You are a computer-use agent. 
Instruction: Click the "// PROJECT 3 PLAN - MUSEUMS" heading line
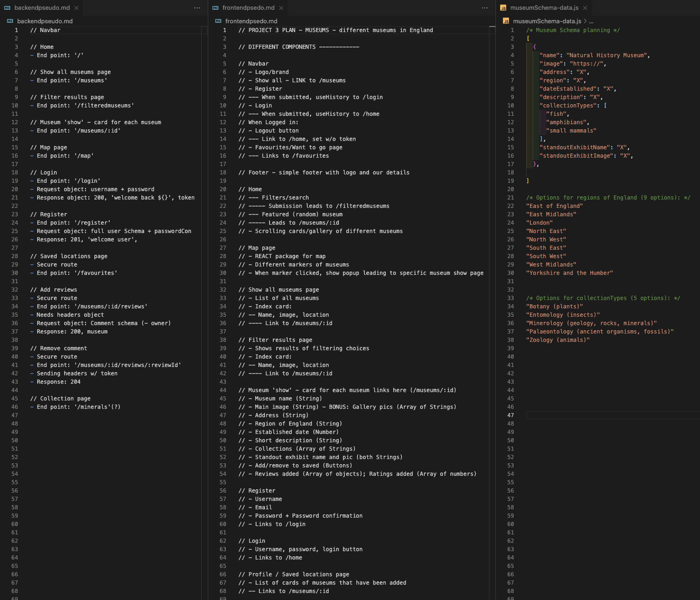(x=336, y=30)
